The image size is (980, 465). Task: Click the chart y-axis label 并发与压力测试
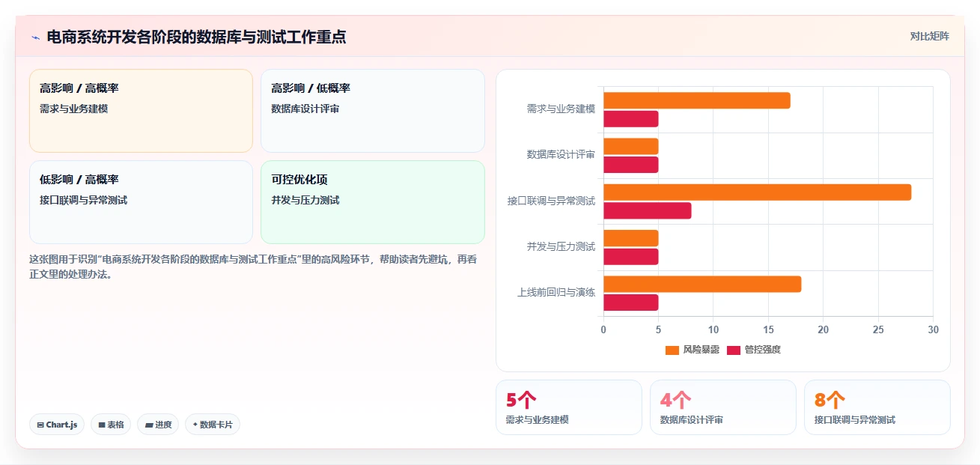pyautogui.click(x=561, y=246)
